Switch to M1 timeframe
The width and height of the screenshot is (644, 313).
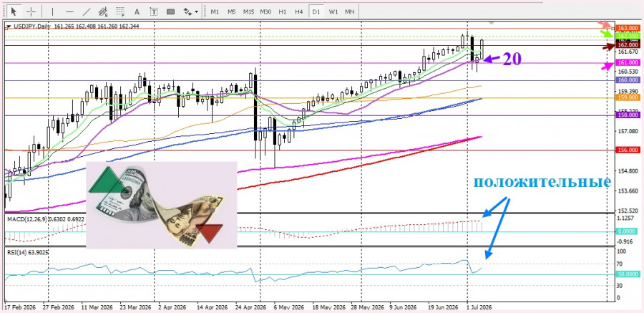point(215,11)
